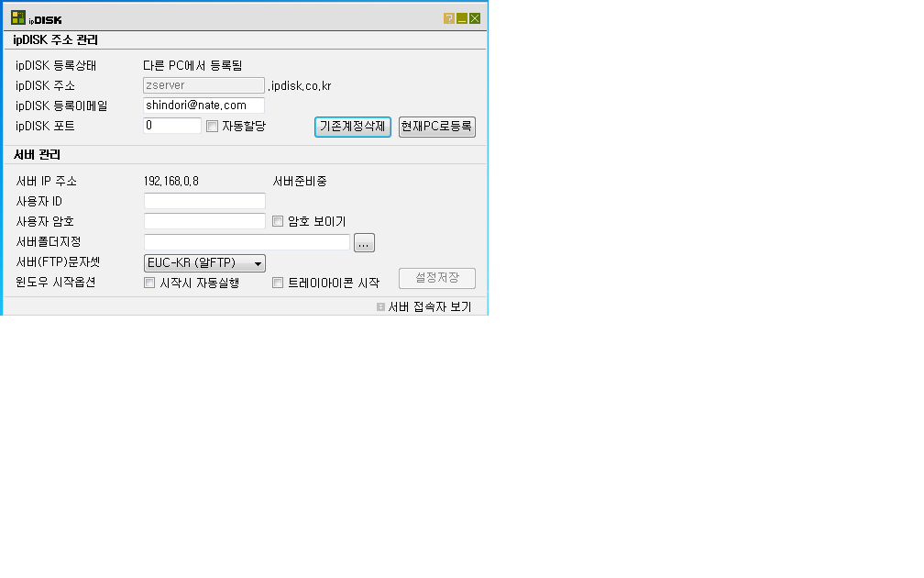Image resolution: width=924 pixels, height=578 pixels.
Task: Click the 서버폴더지정 path field
Action: point(247,242)
